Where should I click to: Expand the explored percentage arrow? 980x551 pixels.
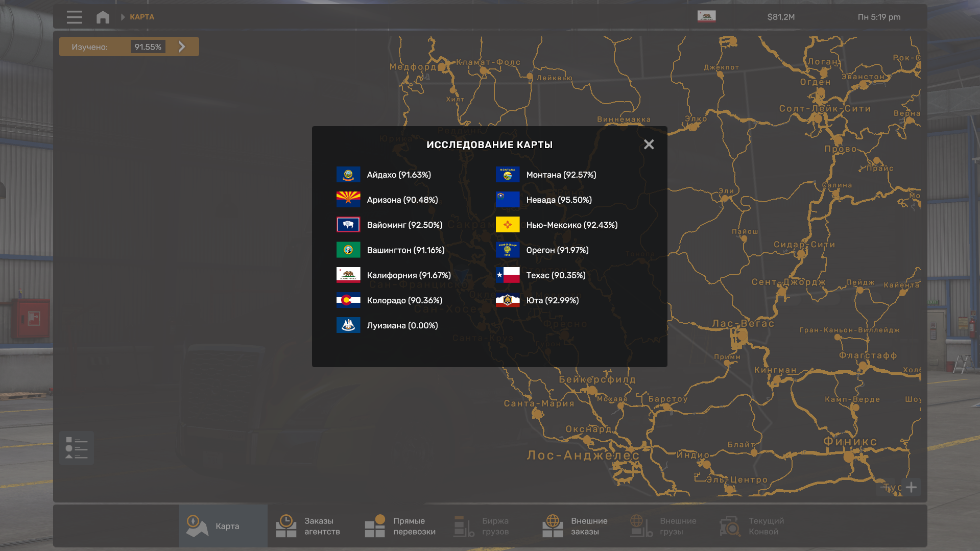click(x=182, y=47)
